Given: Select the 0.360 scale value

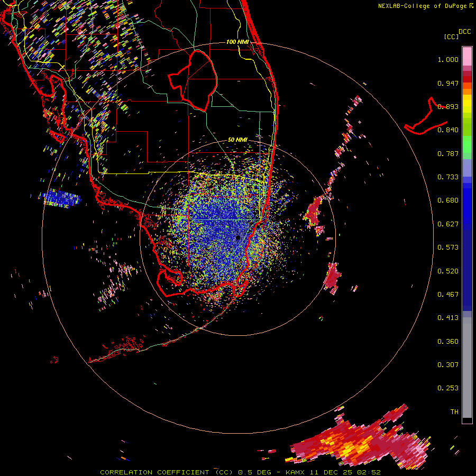Looking at the screenshot, I should pos(448,342).
